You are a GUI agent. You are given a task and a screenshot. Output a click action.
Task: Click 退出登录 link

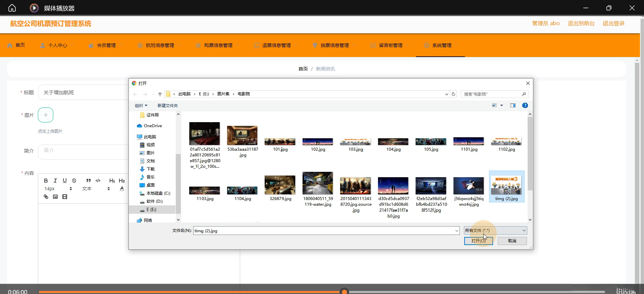pos(613,23)
